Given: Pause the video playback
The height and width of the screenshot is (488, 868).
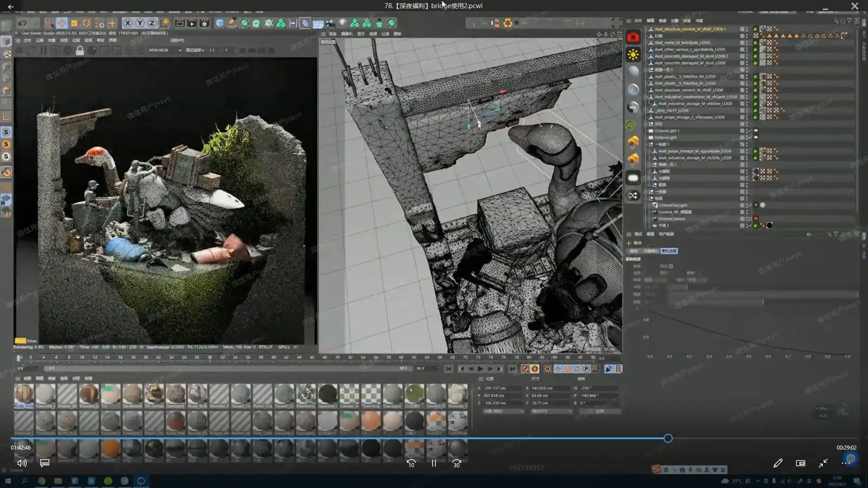Looking at the screenshot, I should pyautogui.click(x=434, y=463).
